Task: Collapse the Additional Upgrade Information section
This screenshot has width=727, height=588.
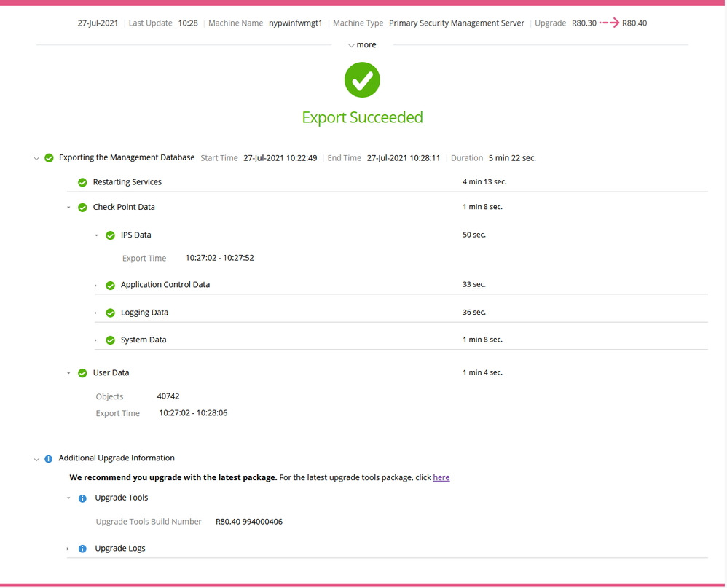Action: point(36,460)
